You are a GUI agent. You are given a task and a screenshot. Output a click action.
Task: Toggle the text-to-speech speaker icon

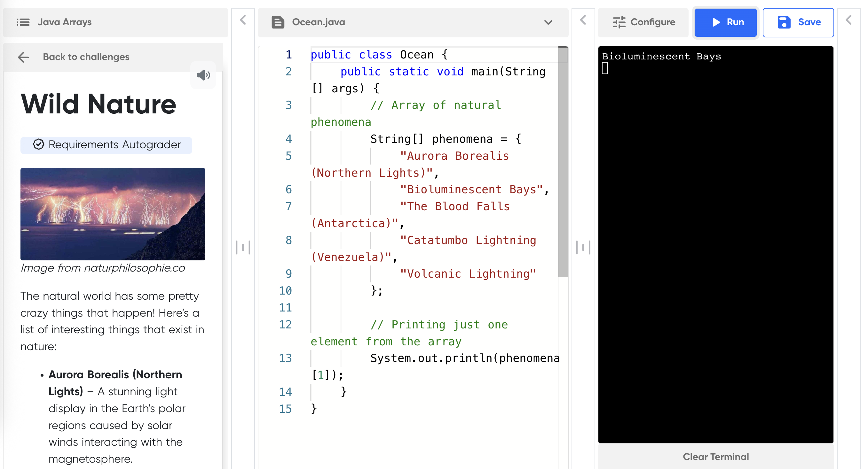(203, 75)
